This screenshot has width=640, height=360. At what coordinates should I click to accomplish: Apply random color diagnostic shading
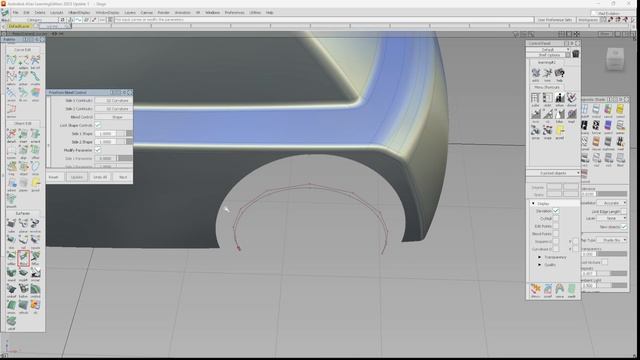point(608,111)
